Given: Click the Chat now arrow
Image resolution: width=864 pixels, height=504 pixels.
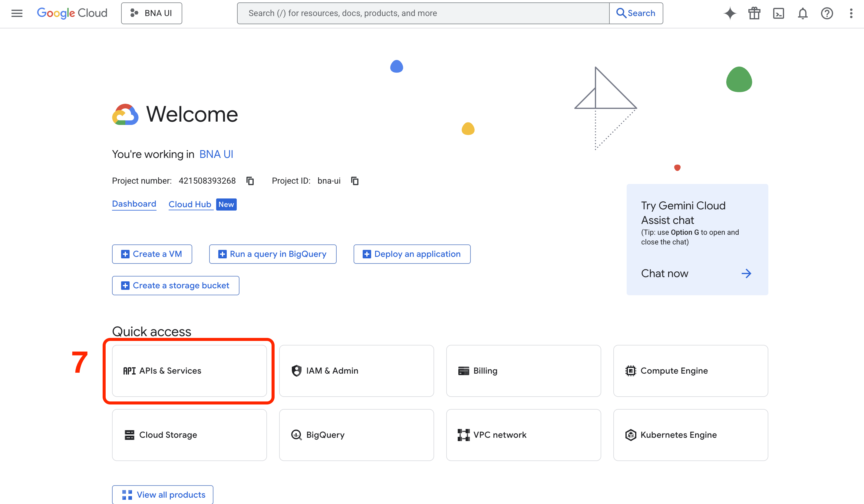Looking at the screenshot, I should [747, 273].
